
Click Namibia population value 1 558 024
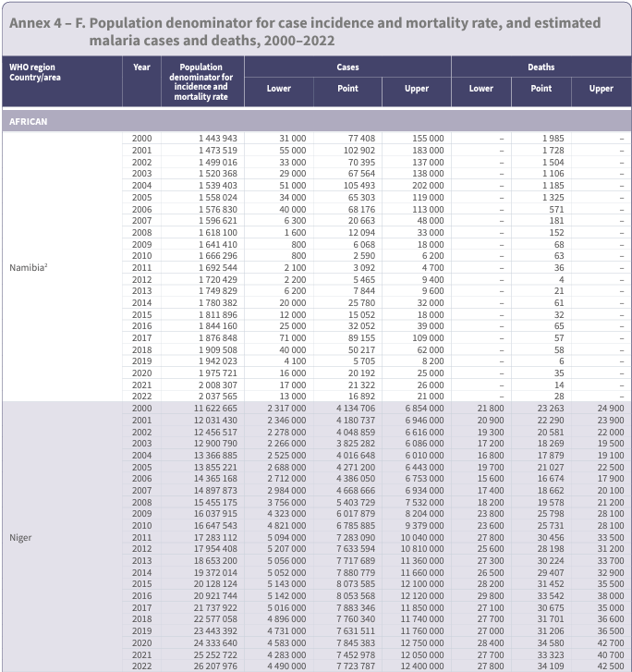pyautogui.click(x=218, y=198)
